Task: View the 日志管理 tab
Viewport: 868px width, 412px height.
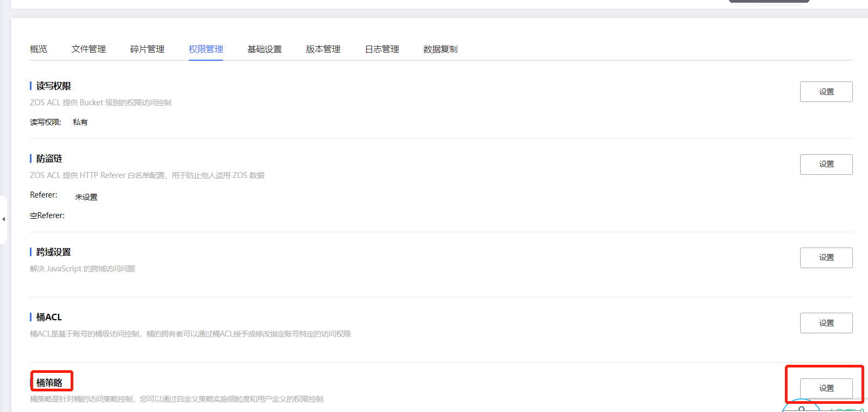Action: point(382,49)
